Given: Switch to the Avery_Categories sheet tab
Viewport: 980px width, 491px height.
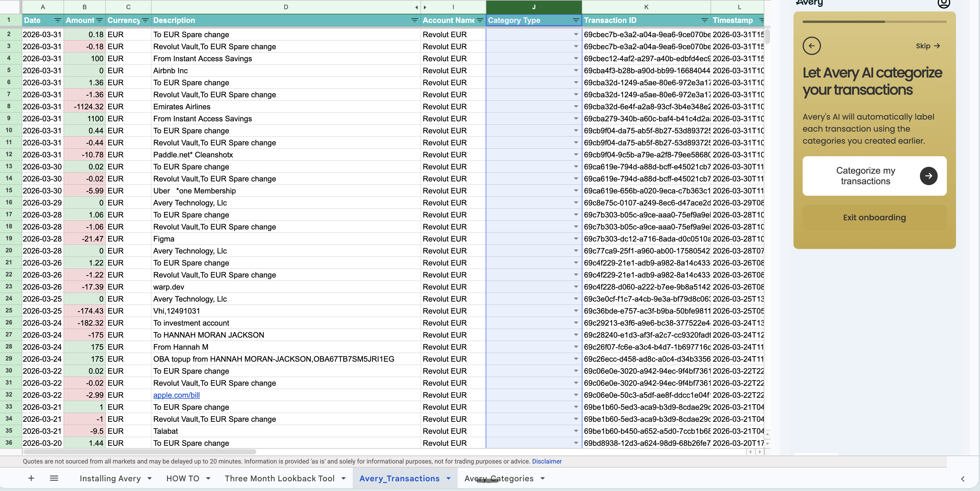Looking at the screenshot, I should click(498, 478).
